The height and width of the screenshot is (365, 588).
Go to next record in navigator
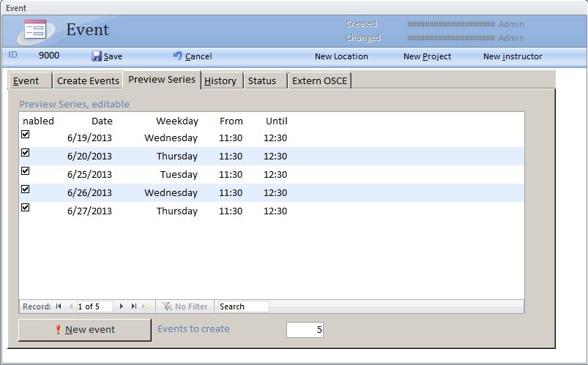pos(122,306)
